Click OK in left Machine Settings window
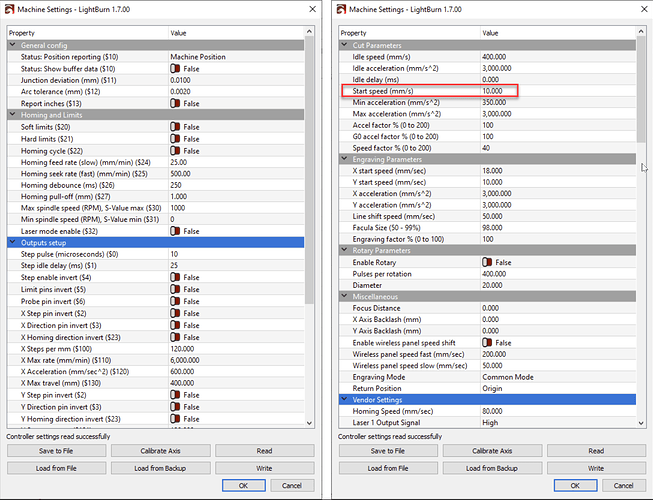The image size is (653, 500). click(x=244, y=485)
